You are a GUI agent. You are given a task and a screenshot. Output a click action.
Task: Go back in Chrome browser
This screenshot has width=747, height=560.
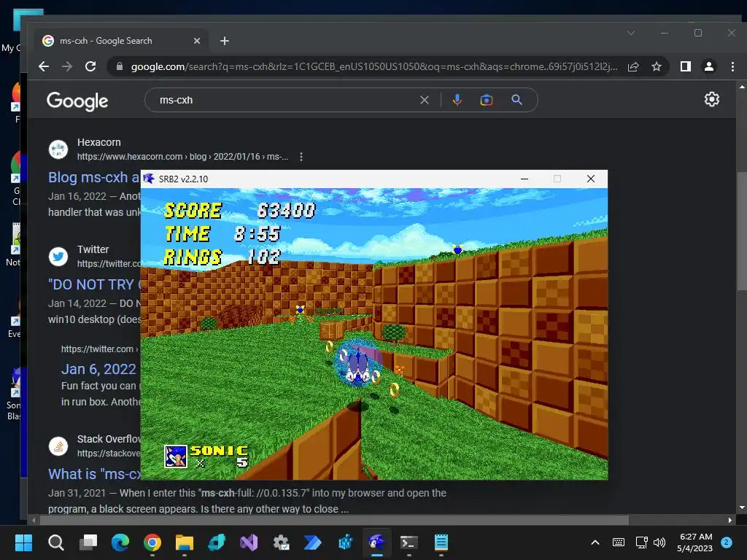pyautogui.click(x=44, y=66)
